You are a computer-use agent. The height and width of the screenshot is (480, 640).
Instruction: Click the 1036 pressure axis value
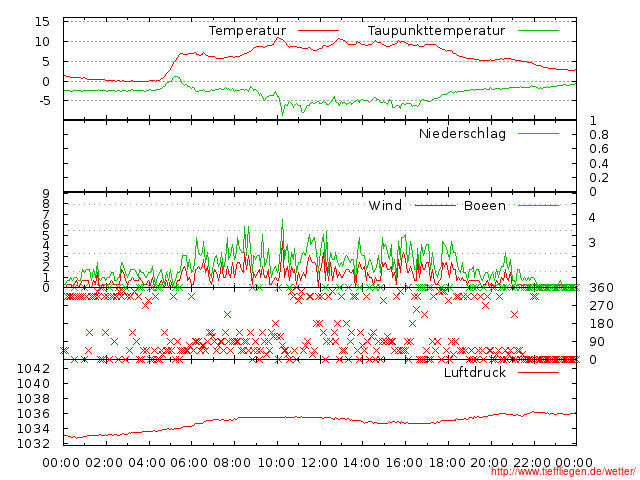point(33,414)
